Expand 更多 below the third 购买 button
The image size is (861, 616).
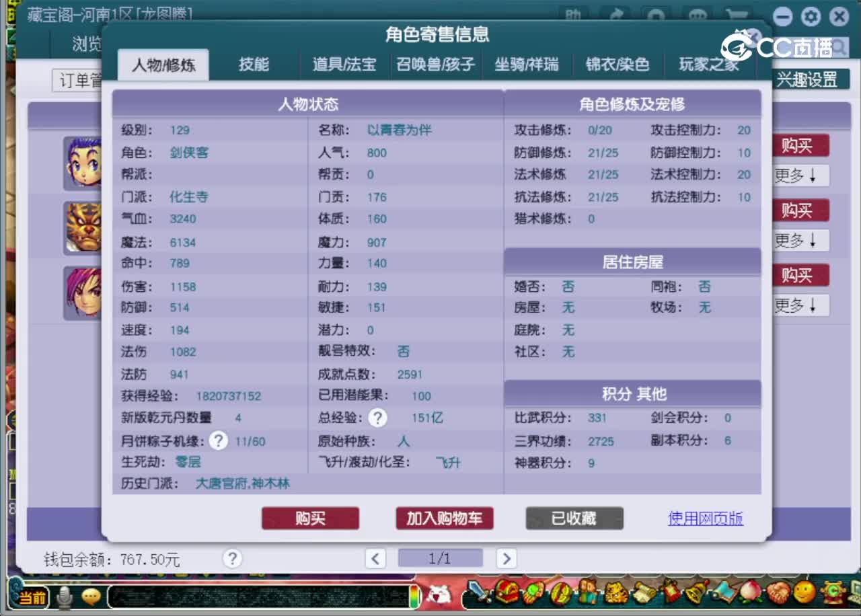800,305
